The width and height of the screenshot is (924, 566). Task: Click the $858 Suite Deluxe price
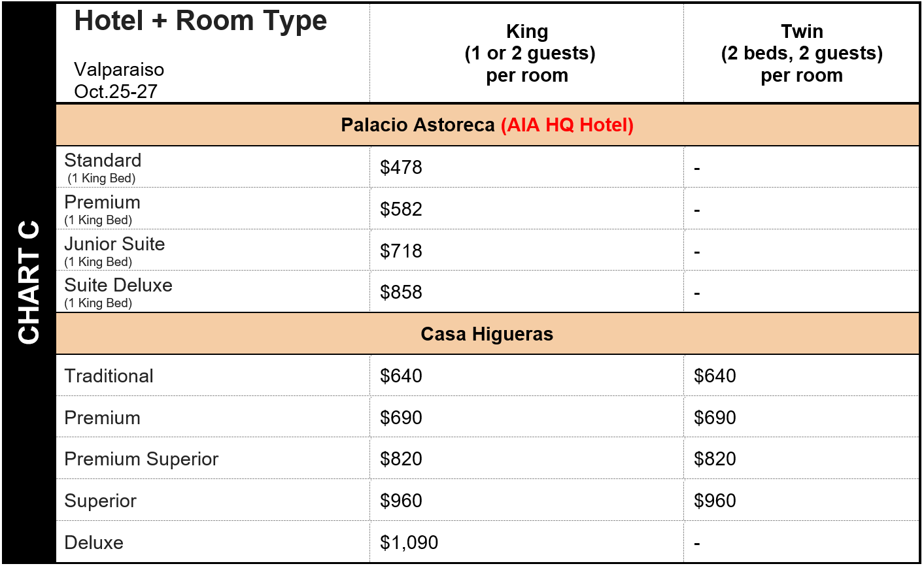point(401,292)
